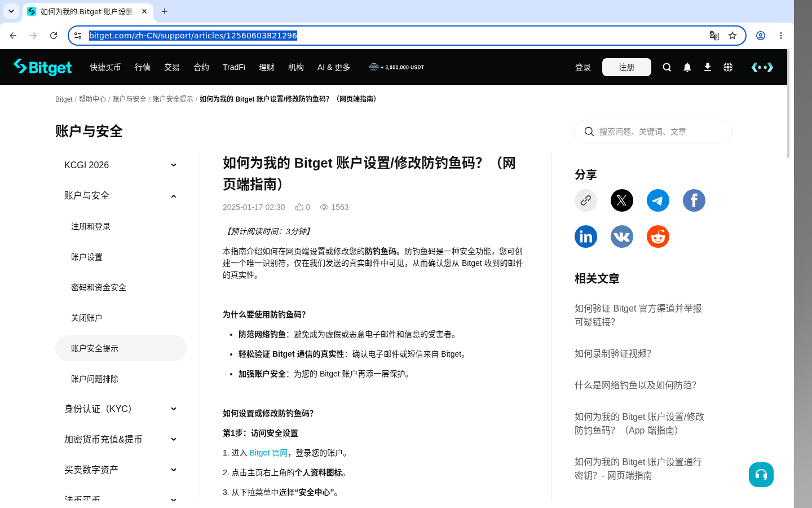Open the AI & 更多 menu

334,67
